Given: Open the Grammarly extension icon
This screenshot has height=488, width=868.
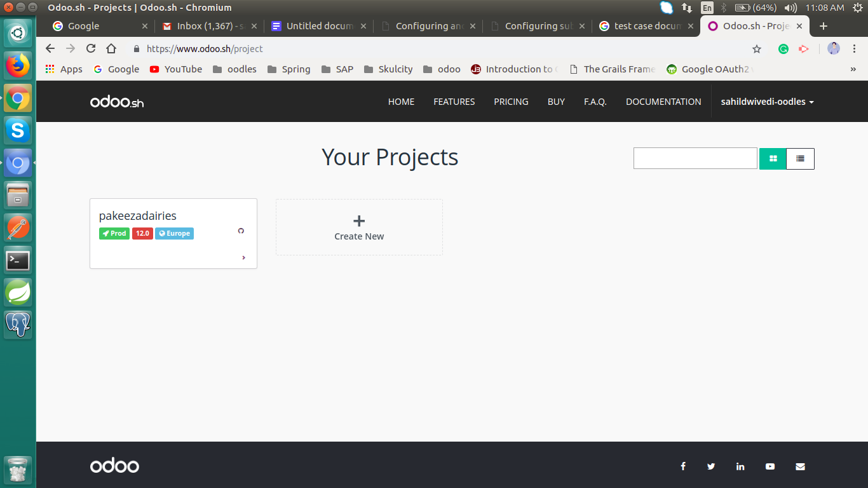Looking at the screenshot, I should point(783,49).
